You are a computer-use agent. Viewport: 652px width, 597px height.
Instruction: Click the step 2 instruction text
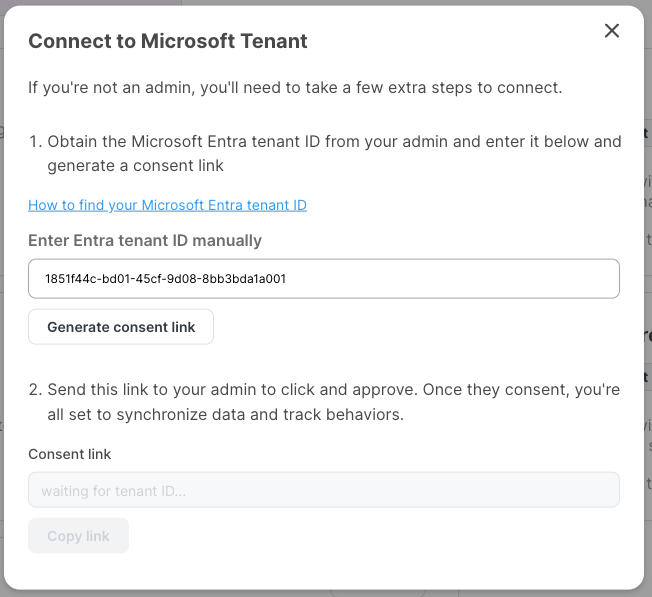coord(334,388)
